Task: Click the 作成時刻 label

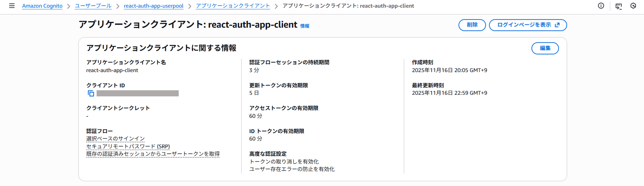Action: pos(422,62)
